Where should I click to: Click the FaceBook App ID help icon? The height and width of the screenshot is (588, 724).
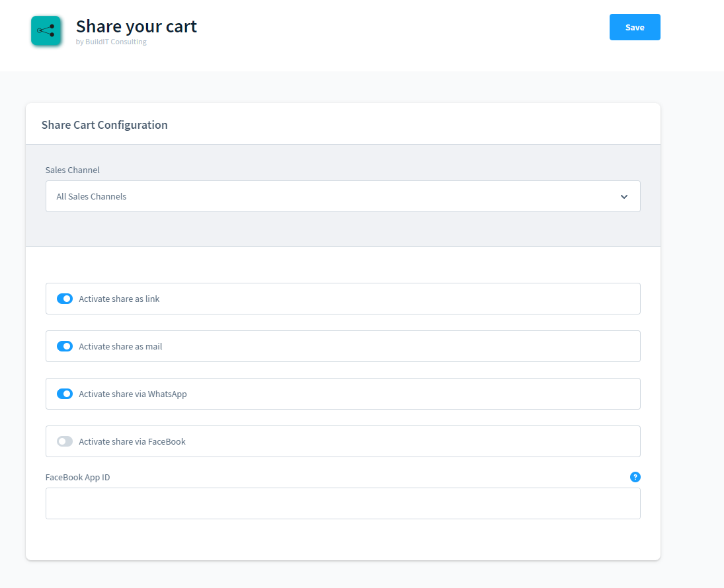(635, 477)
